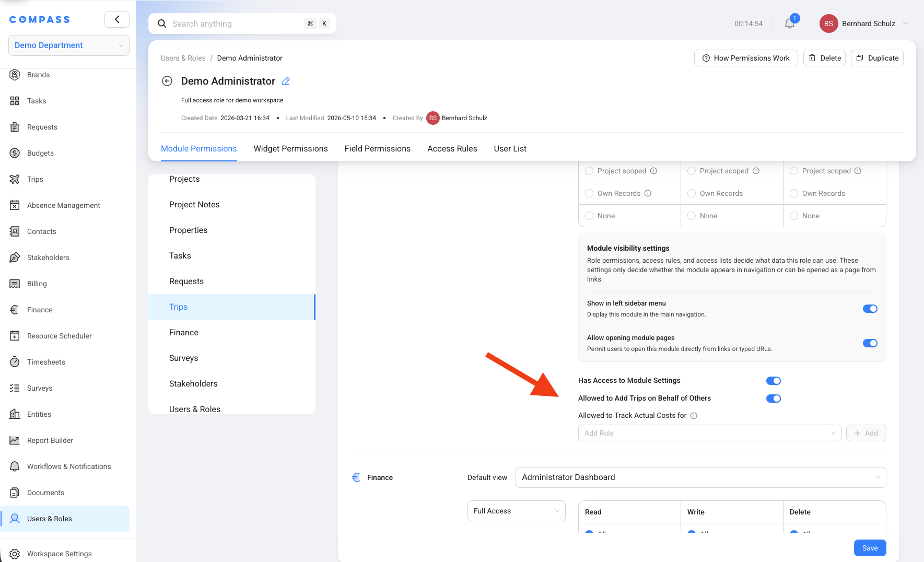The height and width of the screenshot is (562, 924).
Task: Toggle Show in left sidebar menu switch
Action: coord(870,309)
